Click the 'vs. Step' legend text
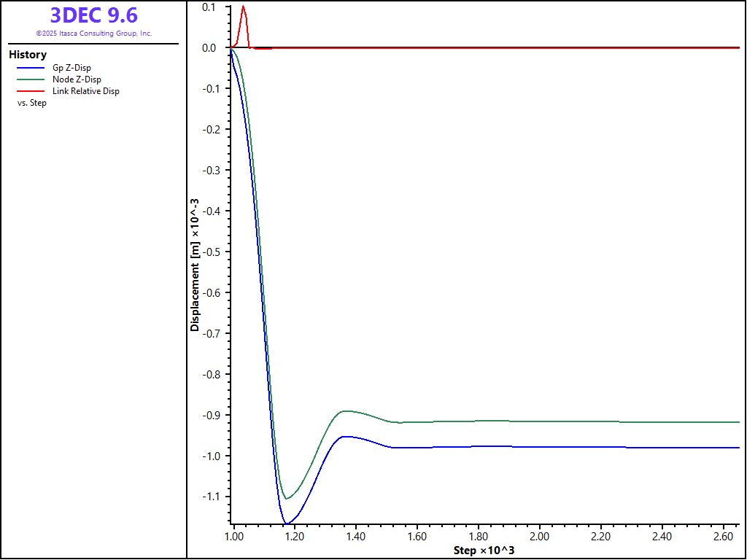This screenshot has height=560, width=747. [32, 103]
